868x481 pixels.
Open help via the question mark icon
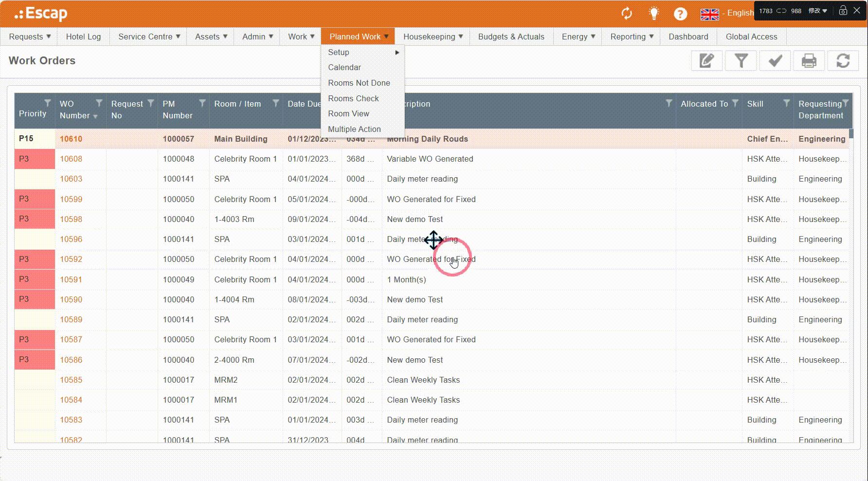pos(680,14)
